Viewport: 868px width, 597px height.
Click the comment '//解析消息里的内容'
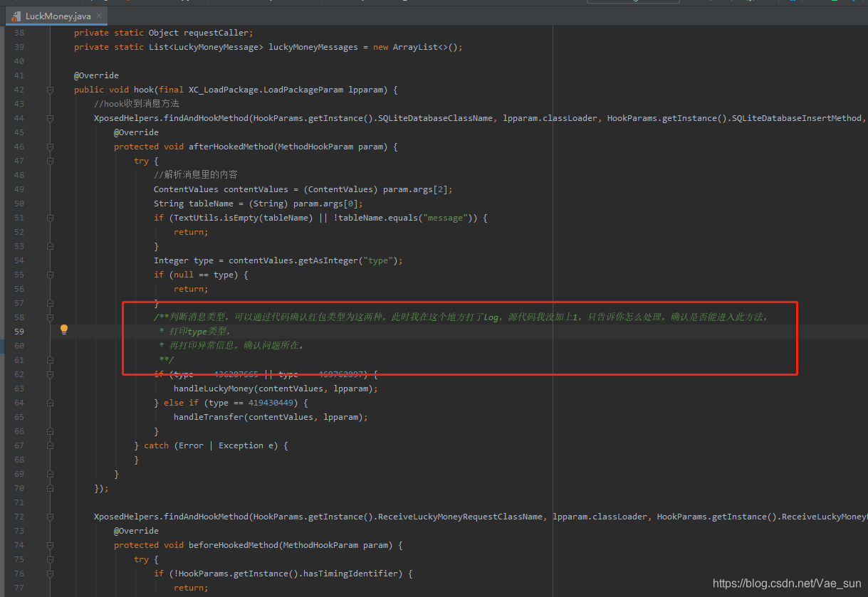point(196,175)
